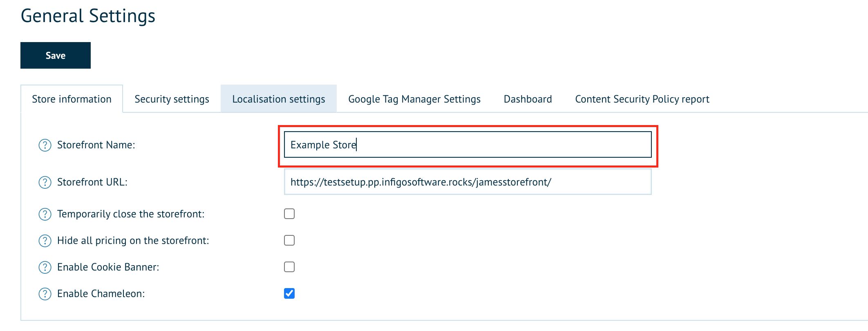The image size is (868, 331).
Task: View help tooltip for Enable Chameleon
Action: 45,294
